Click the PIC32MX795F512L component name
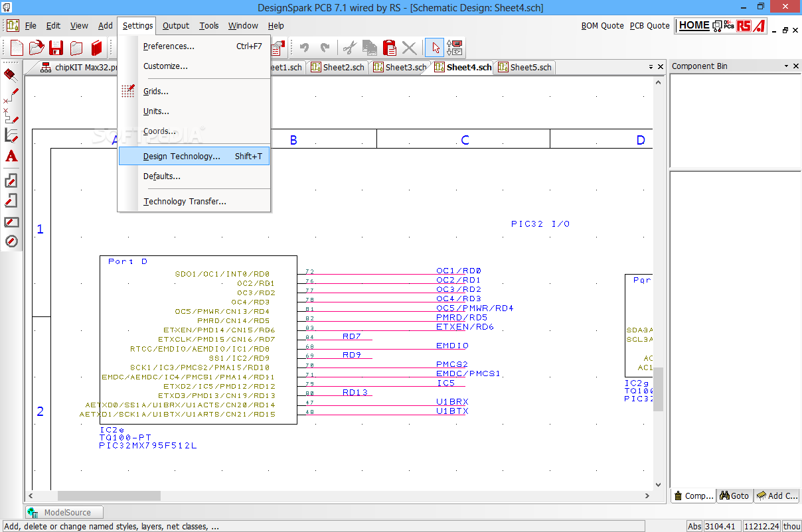 coord(148,446)
